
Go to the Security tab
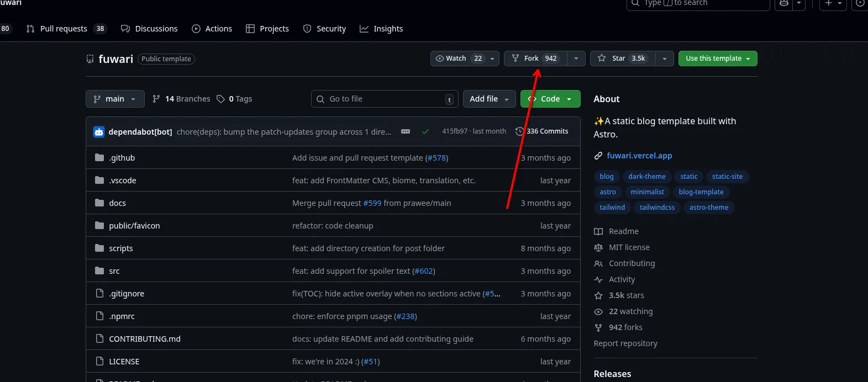[x=324, y=29]
